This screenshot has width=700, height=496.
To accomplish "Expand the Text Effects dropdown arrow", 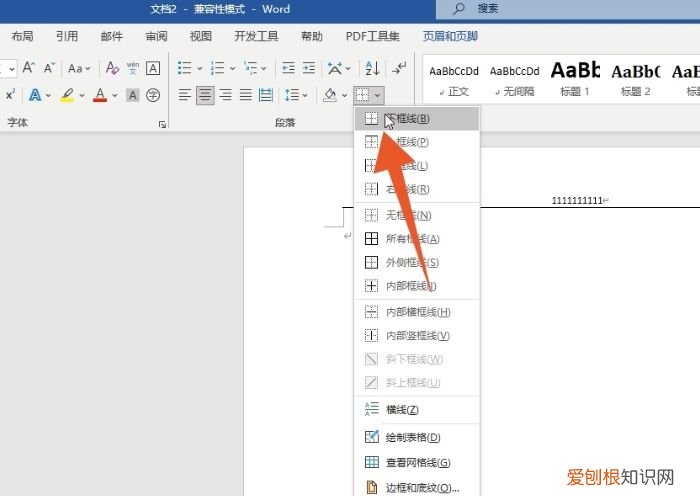I will click(x=48, y=95).
